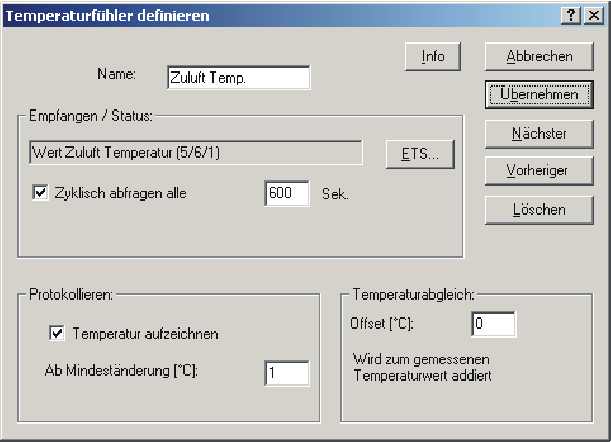Open the ETS... address picker
The width and height of the screenshot is (611, 442).
click(420, 154)
